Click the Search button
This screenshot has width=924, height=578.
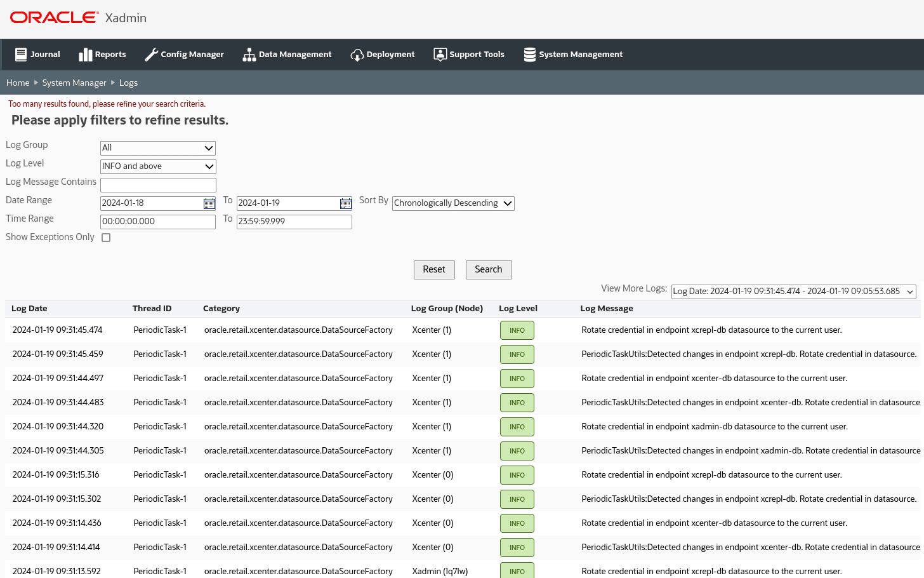click(489, 270)
